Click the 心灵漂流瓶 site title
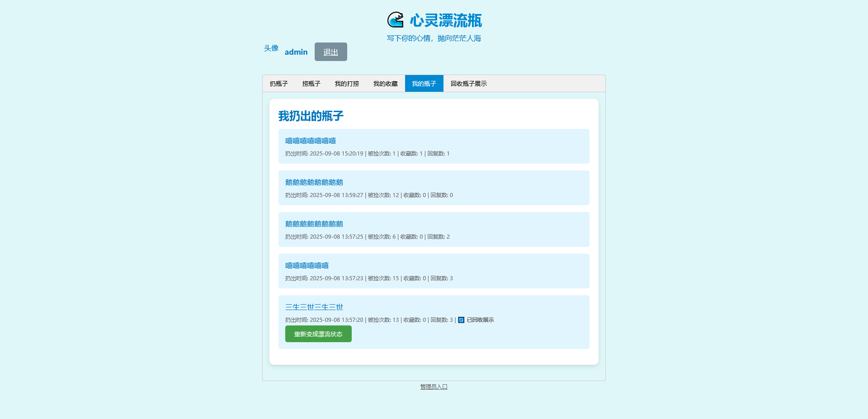 click(446, 20)
